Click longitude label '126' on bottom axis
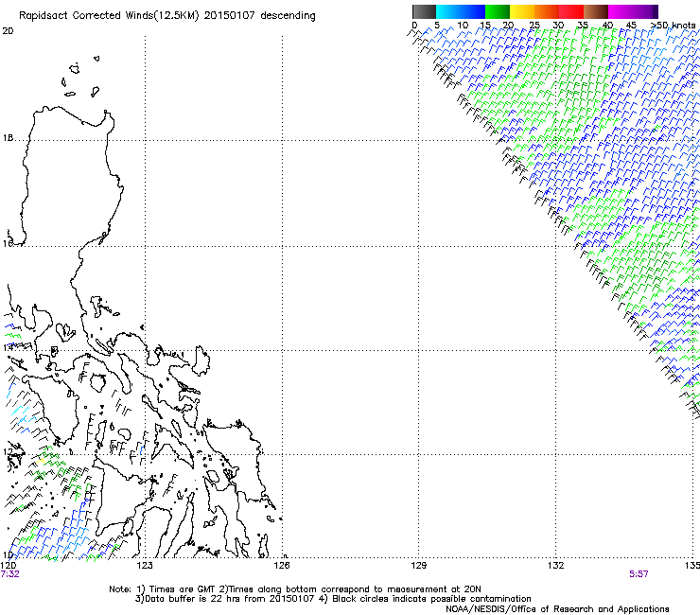The width and height of the screenshot is (700, 615). tap(282, 565)
